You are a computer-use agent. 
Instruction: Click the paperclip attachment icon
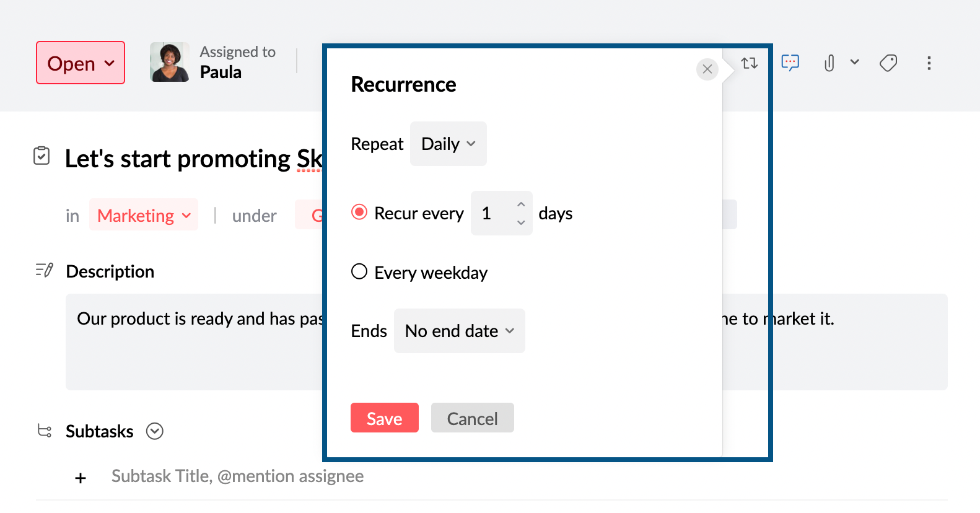coord(829,63)
